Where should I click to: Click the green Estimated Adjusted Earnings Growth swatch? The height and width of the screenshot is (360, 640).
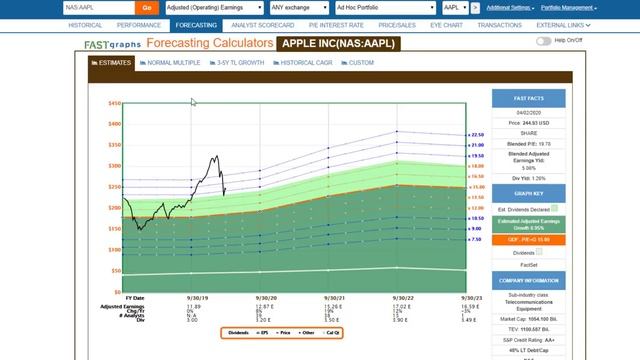pyautogui.click(x=529, y=224)
